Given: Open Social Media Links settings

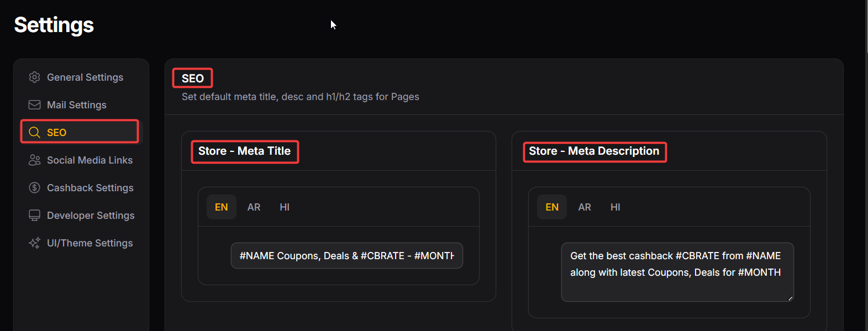Looking at the screenshot, I should pyautogui.click(x=90, y=160).
